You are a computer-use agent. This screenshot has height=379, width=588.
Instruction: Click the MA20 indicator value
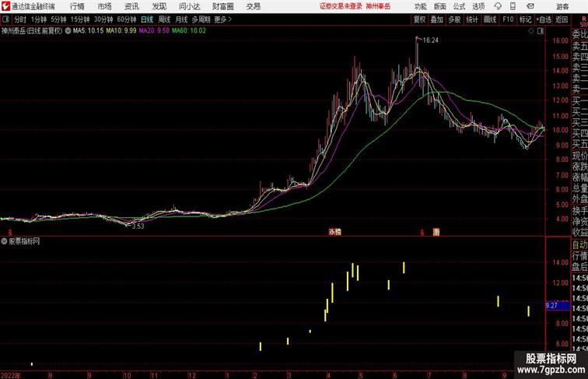(x=154, y=31)
